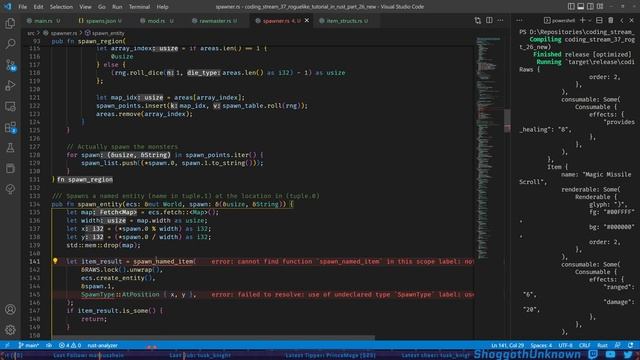Close the spawner.rs tab

[307, 20]
